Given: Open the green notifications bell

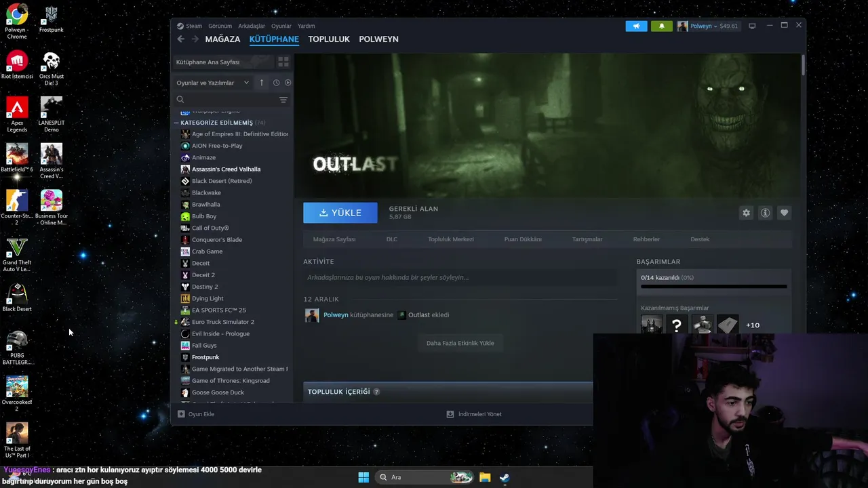Looking at the screenshot, I should [x=662, y=26].
